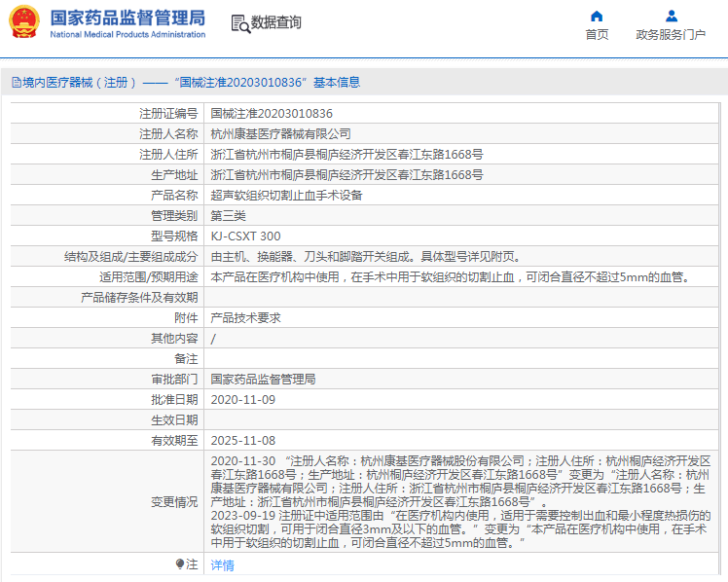Click the 注册人名称 row label
This screenshot has height=582, width=728.
coord(168,134)
